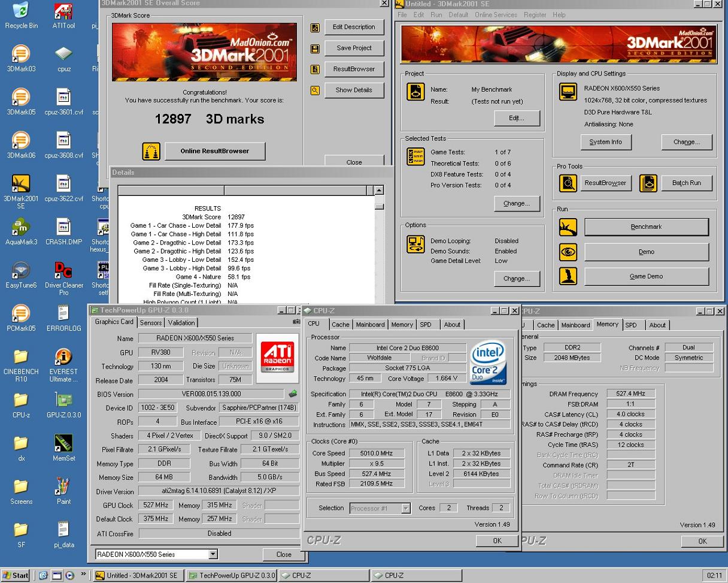Image resolution: width=728 pixels, height=583 pixels.
Task: Click the Details list scrollbar up arrow
Action: point(379,191)
